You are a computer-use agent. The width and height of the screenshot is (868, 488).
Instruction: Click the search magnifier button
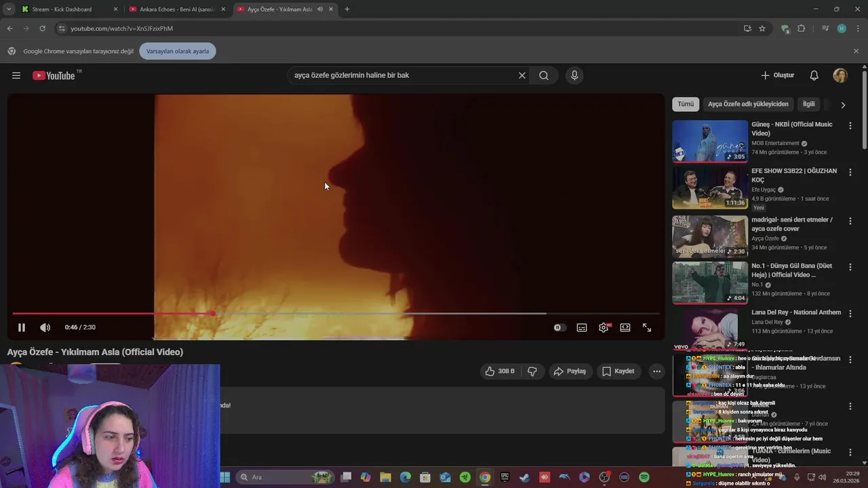pyautogui.click(x=544, y=75)
